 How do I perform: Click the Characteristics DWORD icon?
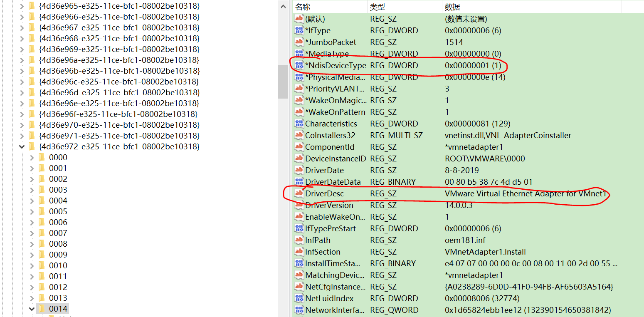299,124
